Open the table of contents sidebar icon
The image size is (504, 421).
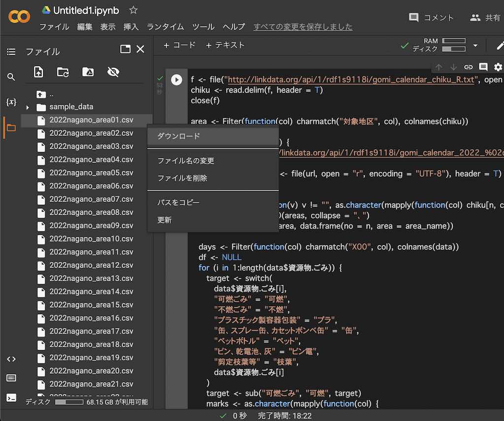click(11, 52)
